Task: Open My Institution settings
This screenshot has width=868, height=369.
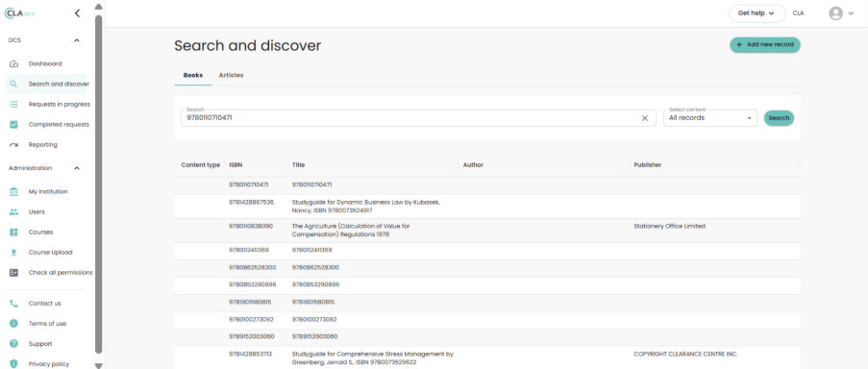Action: (x=48, y=192)
